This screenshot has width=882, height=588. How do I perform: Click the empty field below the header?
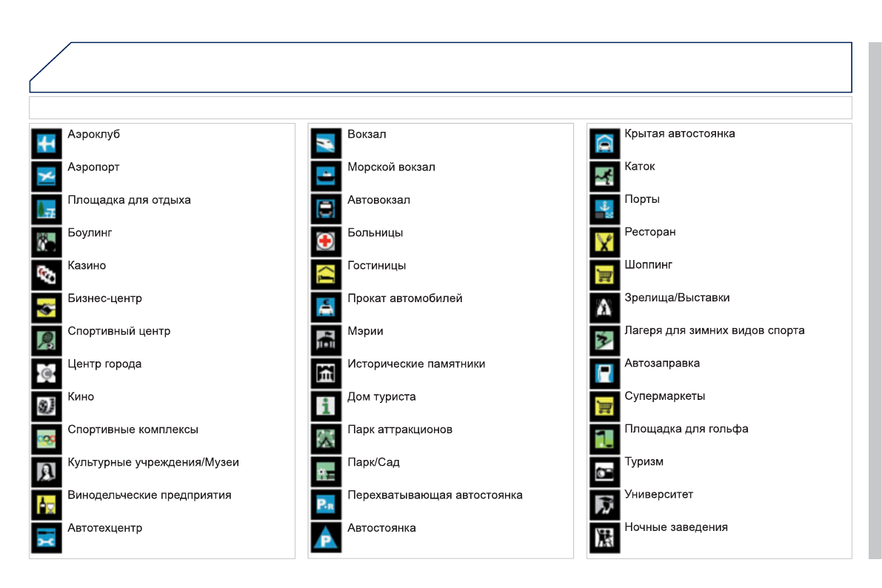[x=440, y=108]
